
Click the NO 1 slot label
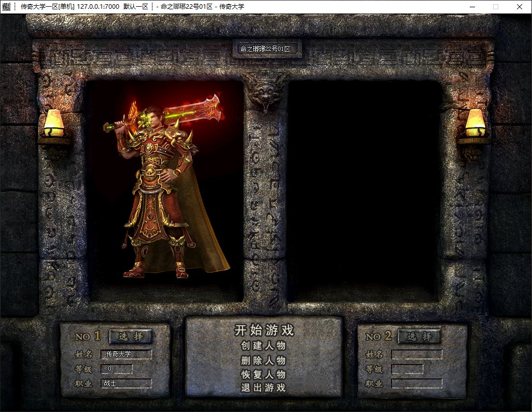coord(88,336)
